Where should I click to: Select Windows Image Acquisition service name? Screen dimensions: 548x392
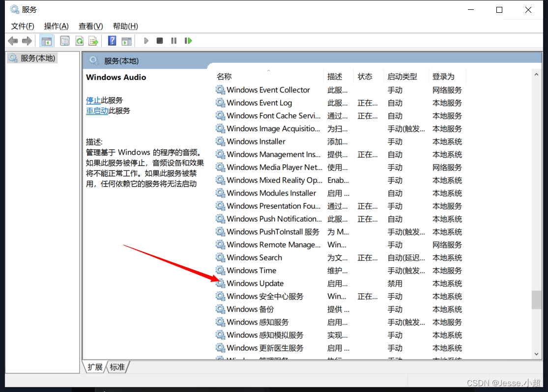273,129
